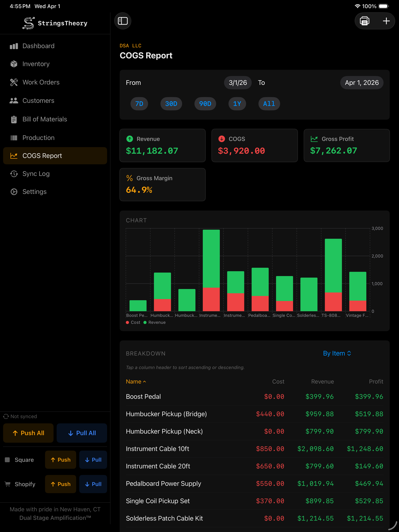
Task: Open Settings gear item
Action: click(34, 192)
